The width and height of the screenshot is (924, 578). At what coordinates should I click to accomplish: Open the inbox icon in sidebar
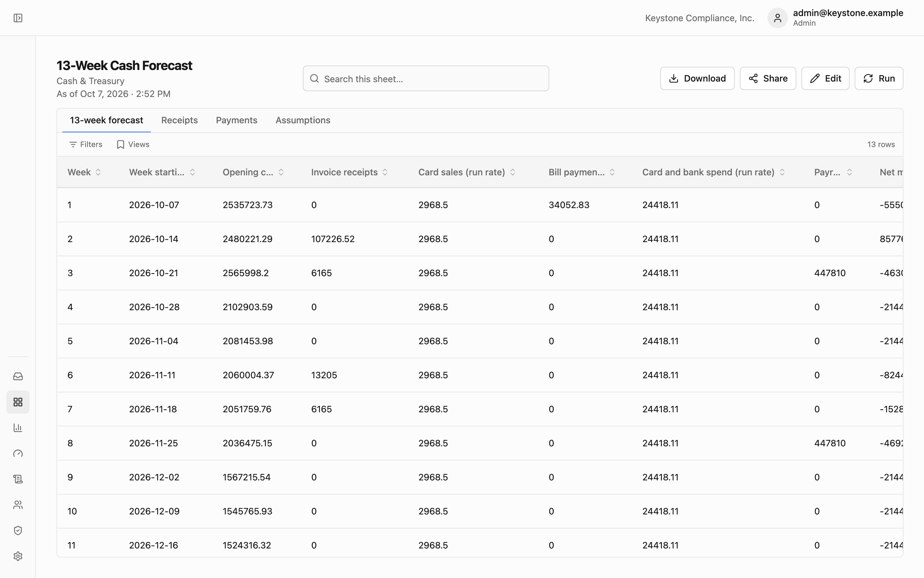18,377
